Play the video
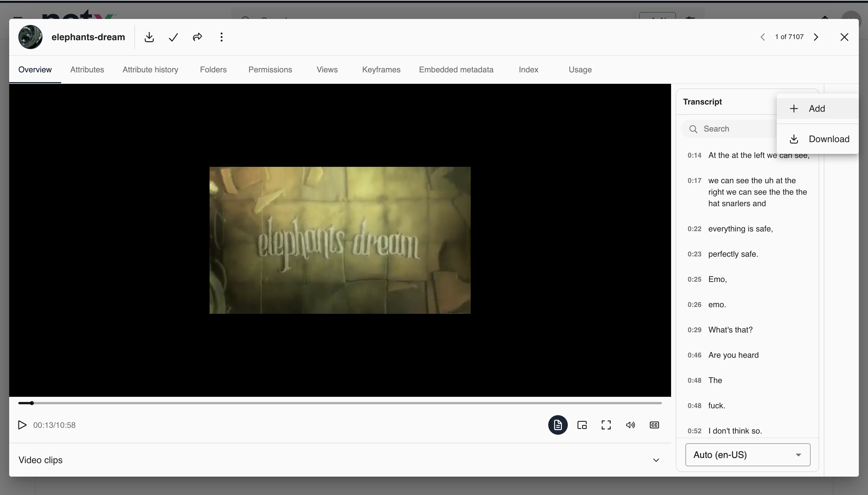Viewport: 868px width, 495px height. click(x=22, y=425)
